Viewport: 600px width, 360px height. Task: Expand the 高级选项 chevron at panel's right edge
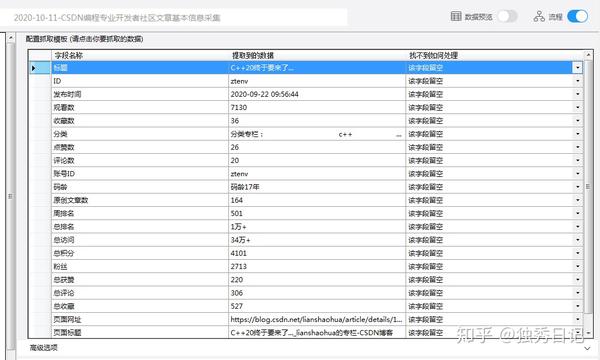click(587, 348)
